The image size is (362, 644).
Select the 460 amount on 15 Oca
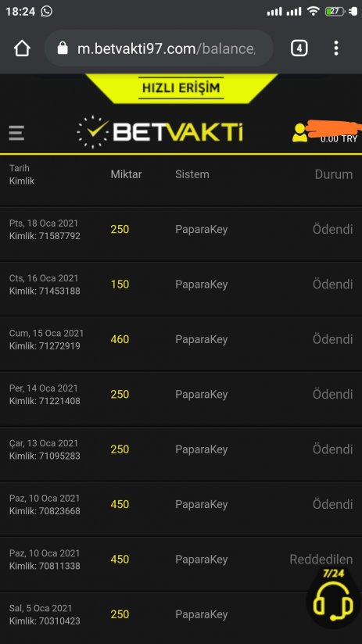coord(120,339)
